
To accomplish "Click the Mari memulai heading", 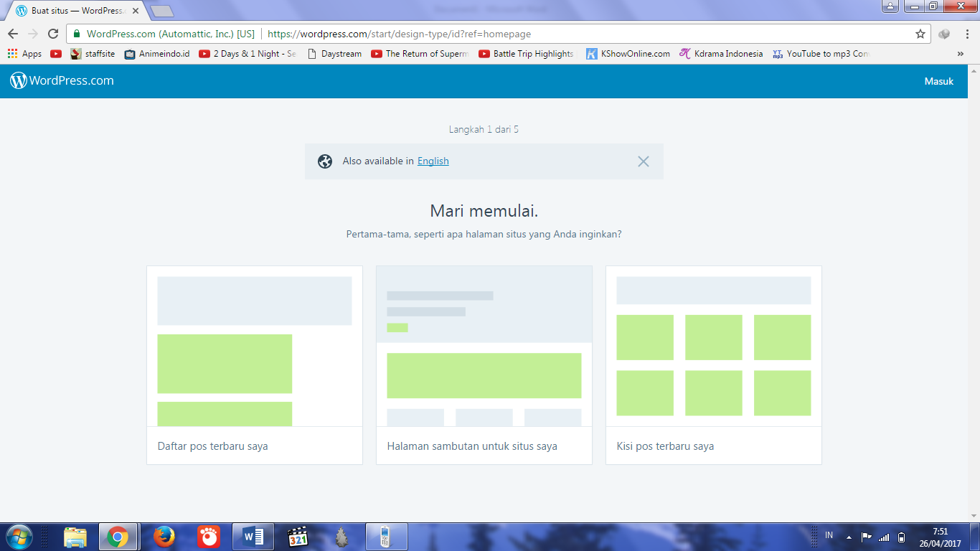I will click(484, 211).
